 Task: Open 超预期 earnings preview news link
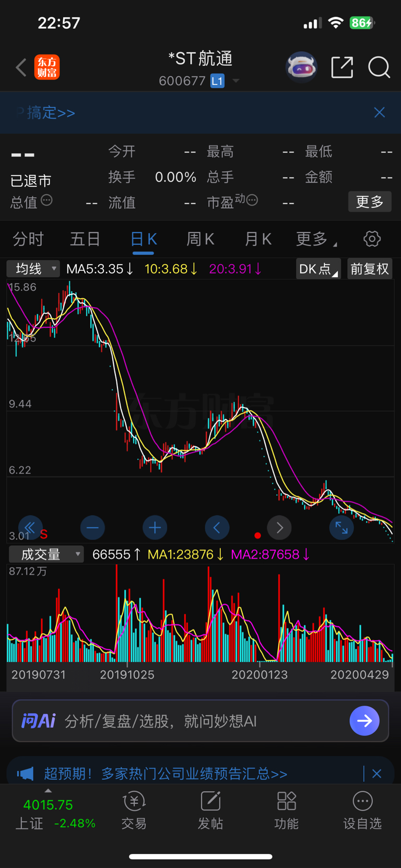166,774
